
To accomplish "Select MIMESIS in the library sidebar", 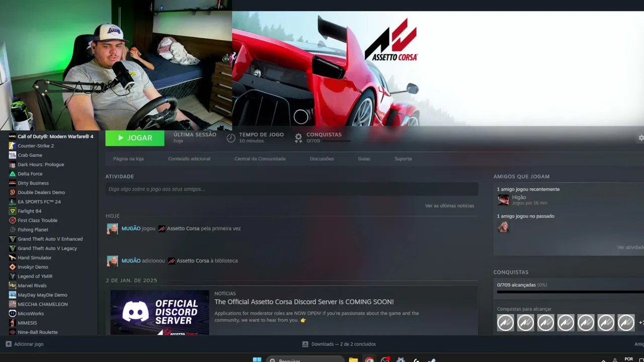I will (27, 323).
